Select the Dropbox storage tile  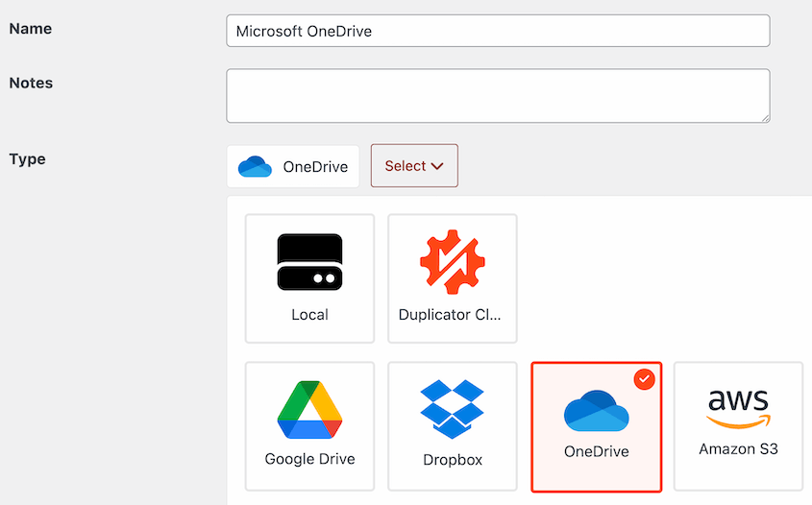point(453,426)
